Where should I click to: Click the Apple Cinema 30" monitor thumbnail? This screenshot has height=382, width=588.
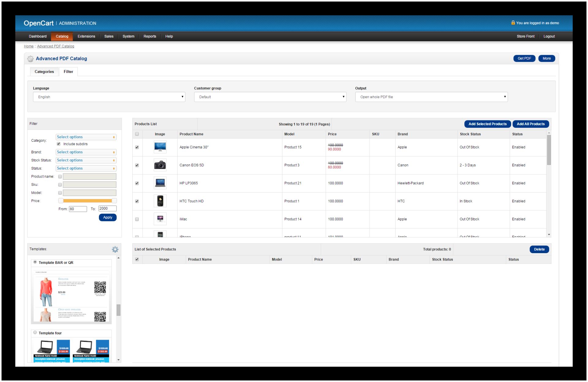point(160,147)
